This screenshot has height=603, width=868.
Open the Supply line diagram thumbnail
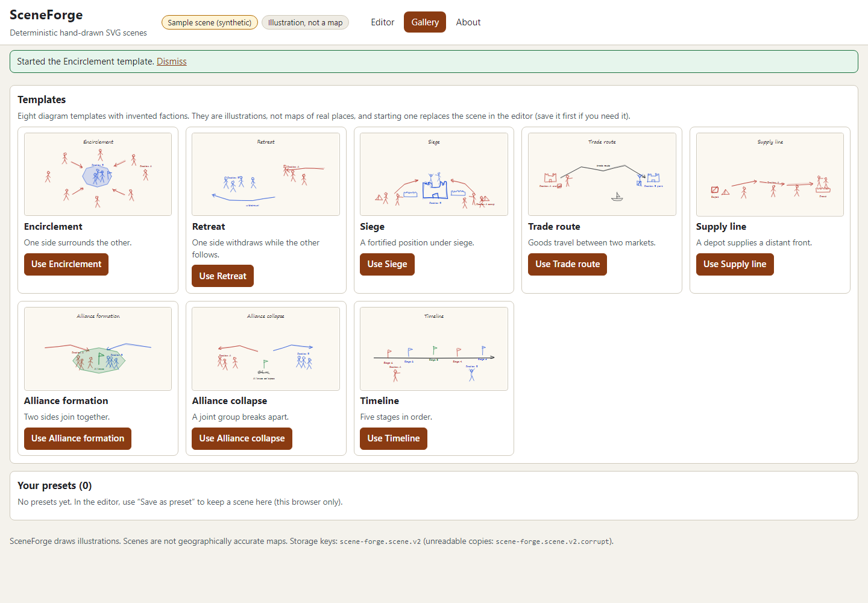[770, 174]
